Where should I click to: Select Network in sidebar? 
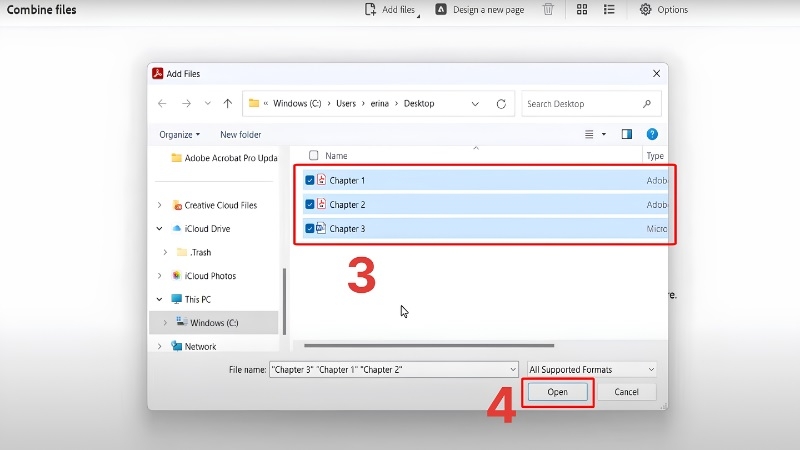point(194,346)
